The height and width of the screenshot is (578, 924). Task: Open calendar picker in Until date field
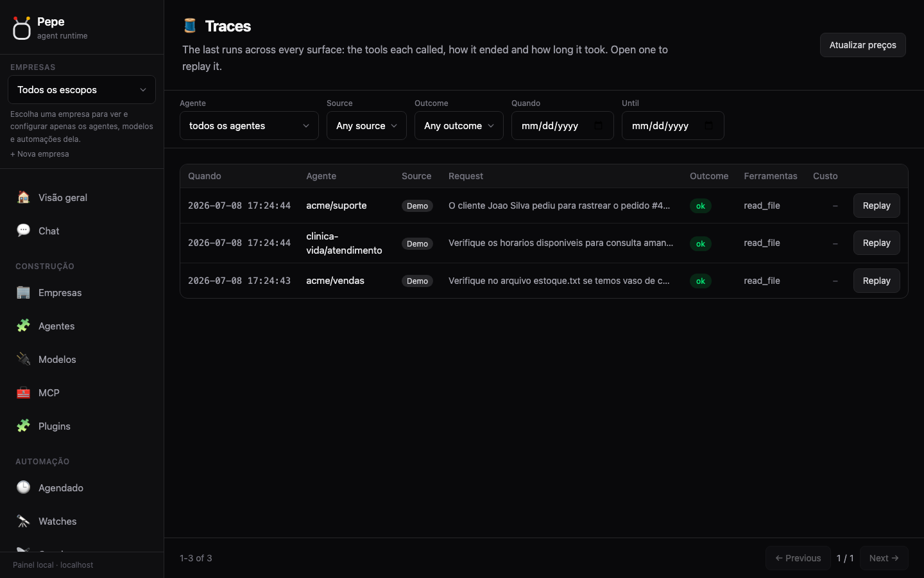coord(708,125)
